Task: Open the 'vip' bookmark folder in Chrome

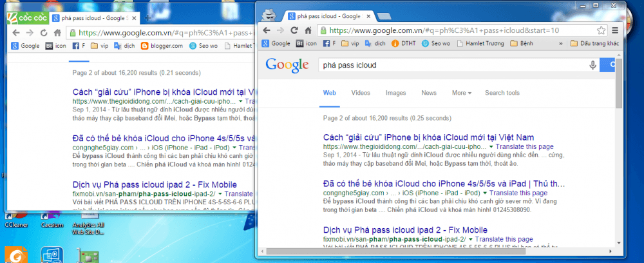Action: coord(350,43)
